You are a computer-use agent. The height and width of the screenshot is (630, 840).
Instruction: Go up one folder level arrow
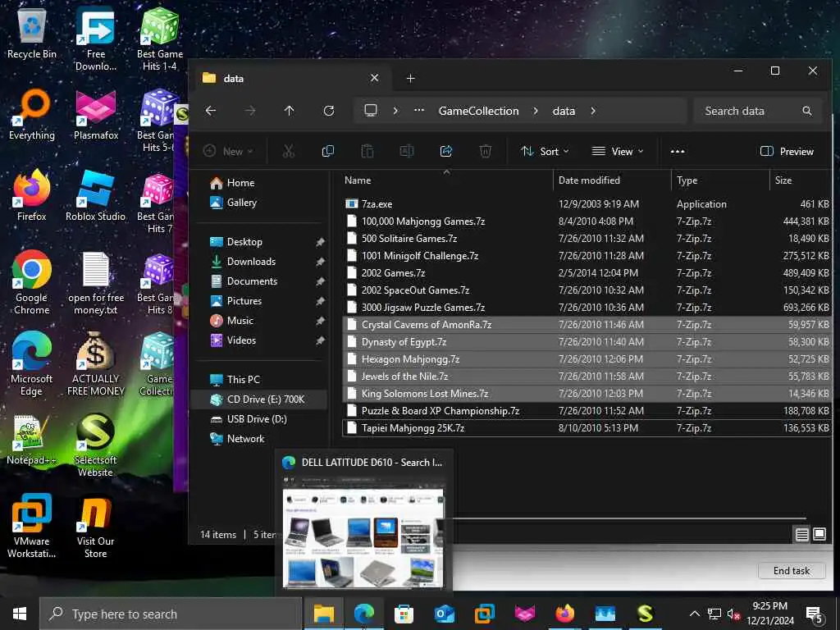click(290, 111)
